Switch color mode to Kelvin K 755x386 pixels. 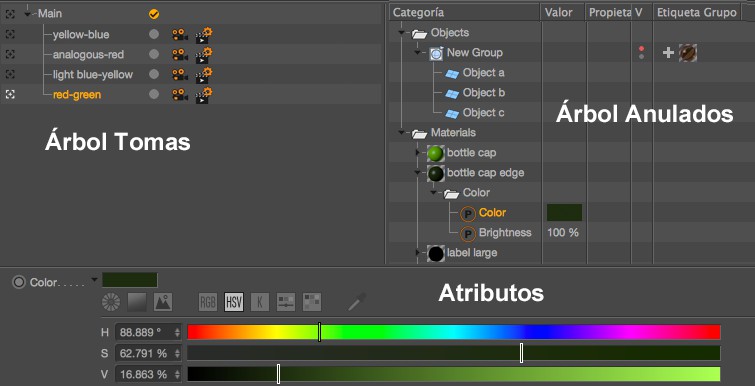(260, 302)
